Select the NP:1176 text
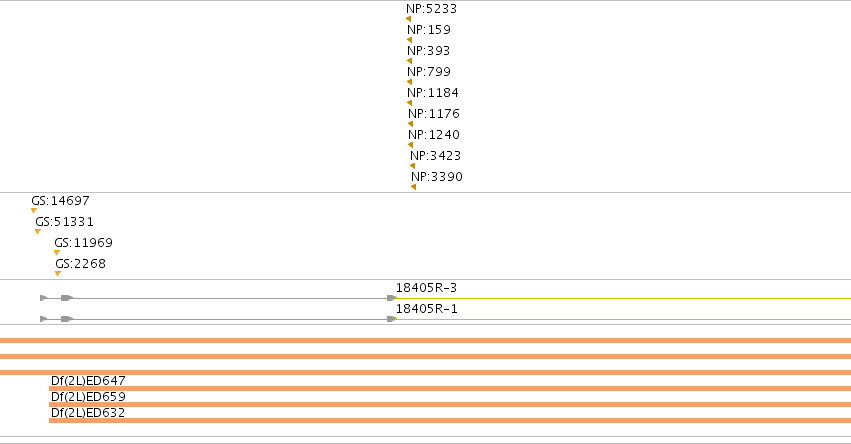851x444 pixels. [x=434, y=114]
